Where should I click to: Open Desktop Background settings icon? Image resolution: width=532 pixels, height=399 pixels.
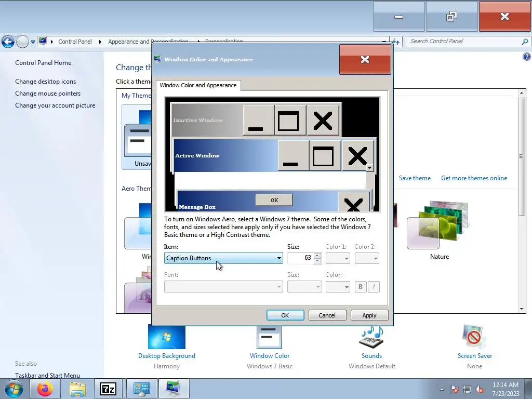pos(167,337)
